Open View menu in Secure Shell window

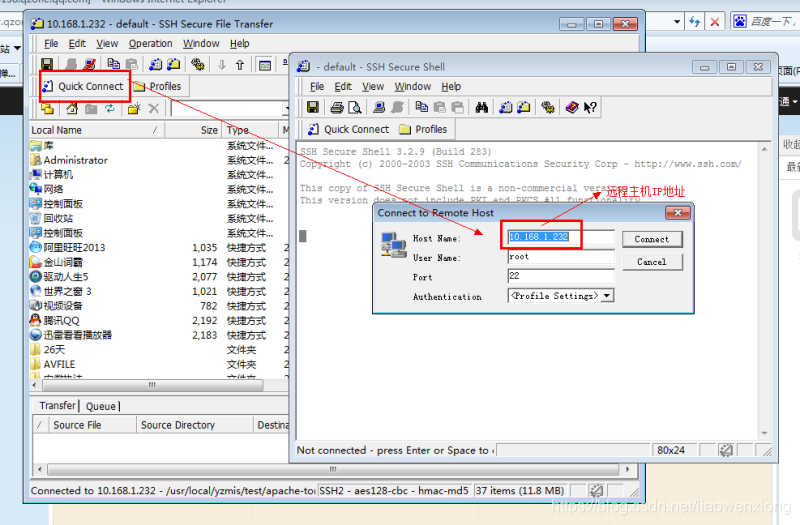(x=373, y=86)
